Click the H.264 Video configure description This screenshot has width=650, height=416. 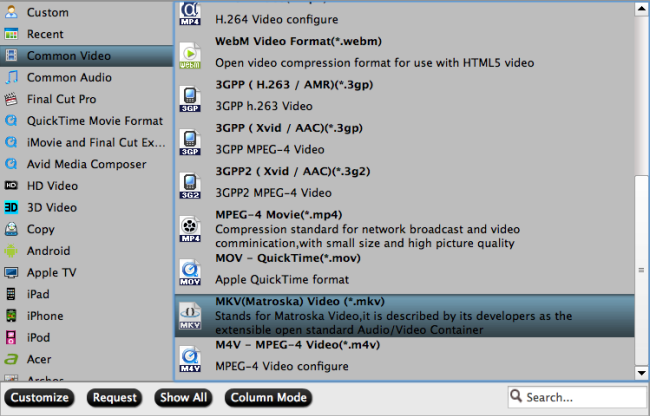coord(276,19)
